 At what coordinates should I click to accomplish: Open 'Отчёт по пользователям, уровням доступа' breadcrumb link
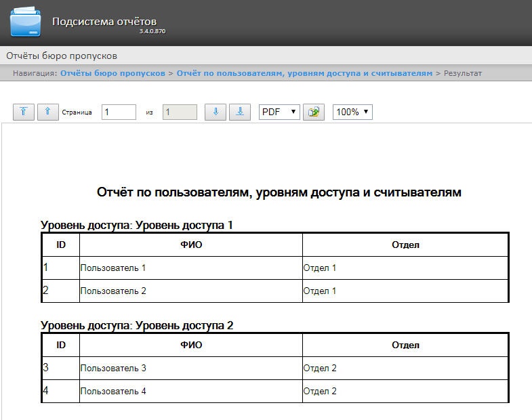(304, 73)
